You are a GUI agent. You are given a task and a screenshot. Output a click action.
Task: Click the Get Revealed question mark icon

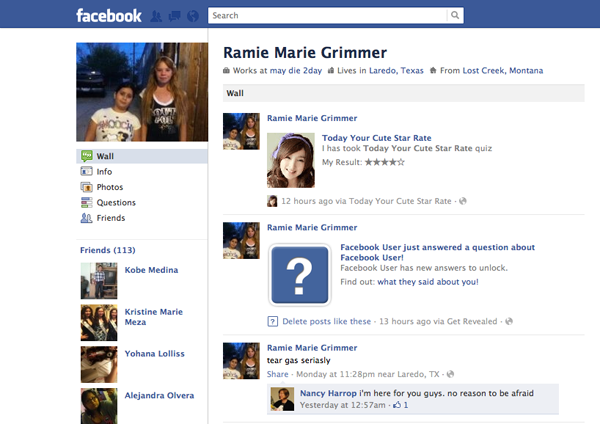pyautogui.click(x=300, y=275)
